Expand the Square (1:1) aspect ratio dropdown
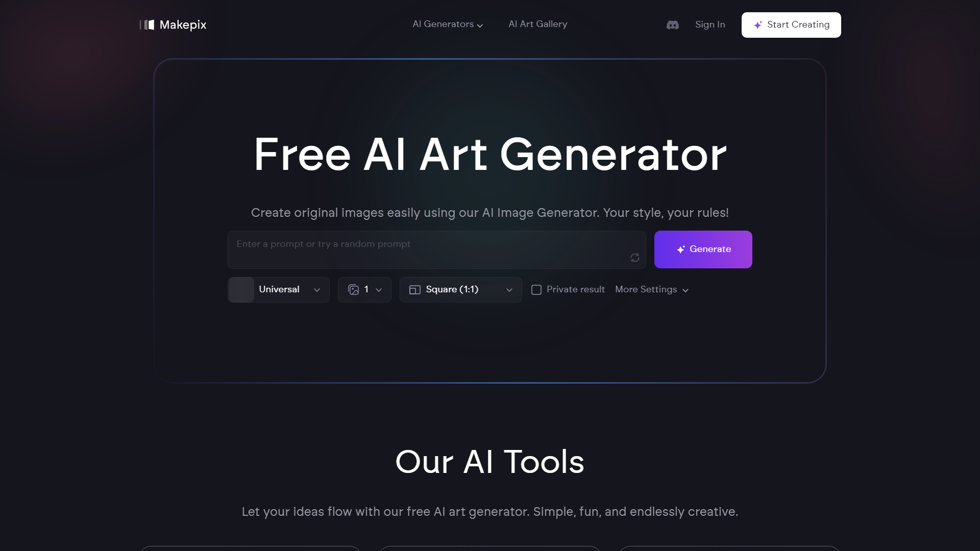The width and height of the screenshot is (980, 551). [x=461, y=289]
